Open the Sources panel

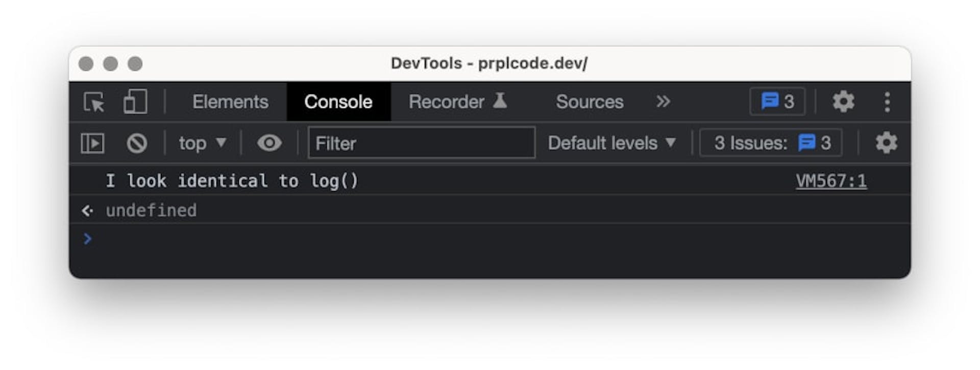590,102
